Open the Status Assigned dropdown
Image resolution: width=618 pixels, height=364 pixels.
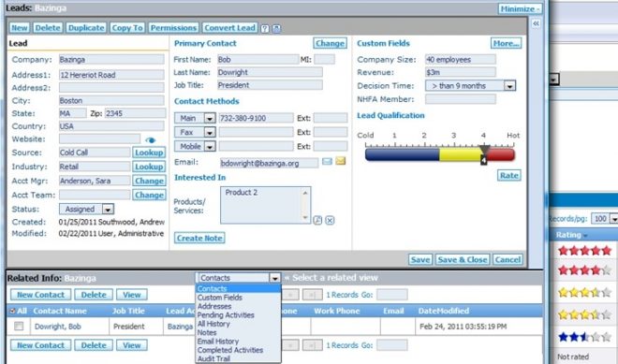click(x=108, y=210)
